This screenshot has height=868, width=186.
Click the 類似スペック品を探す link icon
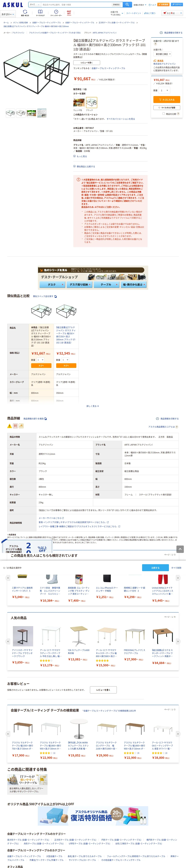click(x=55, y=297)
